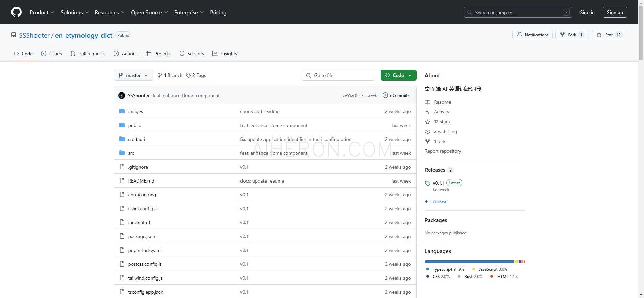Switch to the Security tab
This screenshot has height=298, width=644.
(192, 54)
